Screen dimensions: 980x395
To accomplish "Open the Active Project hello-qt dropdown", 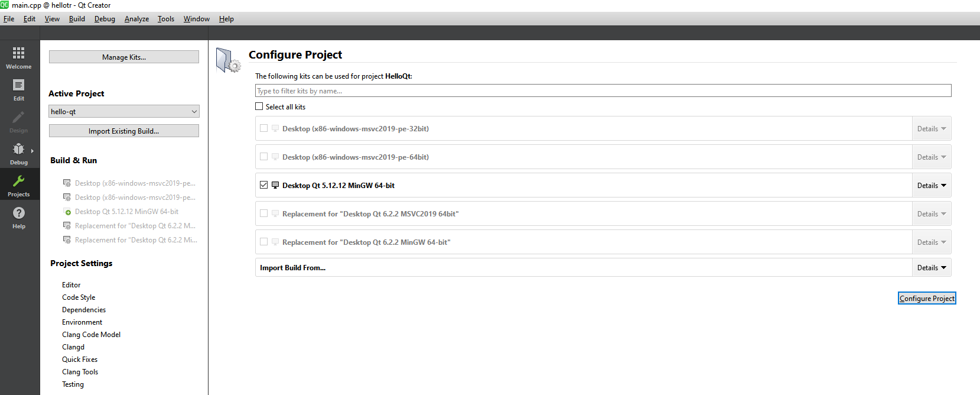I will 123,111.
